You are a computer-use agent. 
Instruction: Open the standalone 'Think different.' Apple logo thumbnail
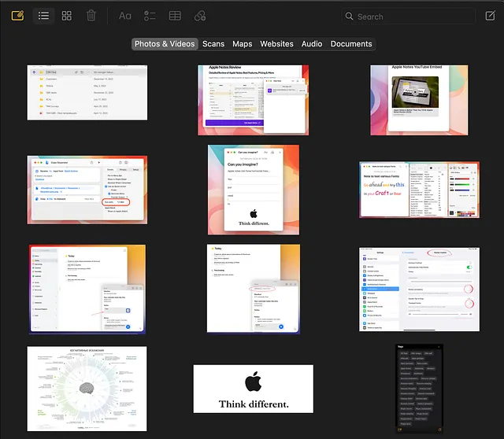[x=254, y=389]
